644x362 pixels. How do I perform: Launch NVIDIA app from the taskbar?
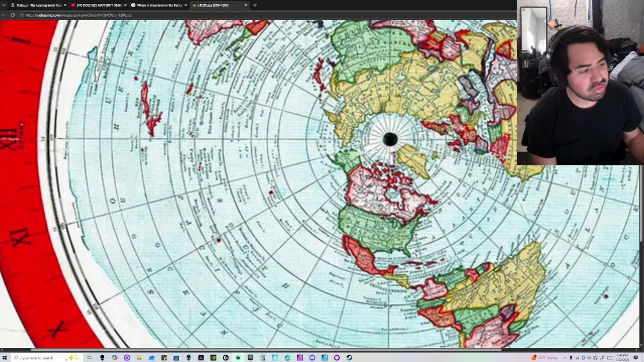(x=213, y=357)
